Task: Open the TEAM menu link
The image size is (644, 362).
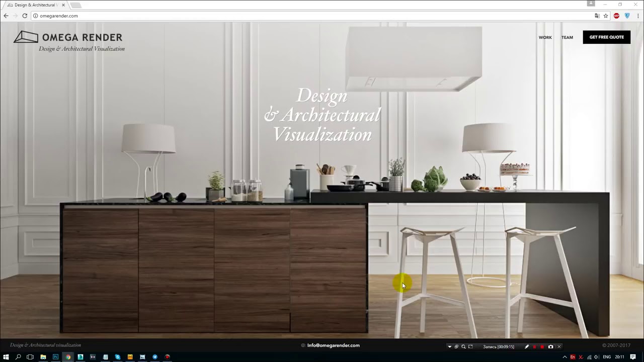Action: pos(567,37)
